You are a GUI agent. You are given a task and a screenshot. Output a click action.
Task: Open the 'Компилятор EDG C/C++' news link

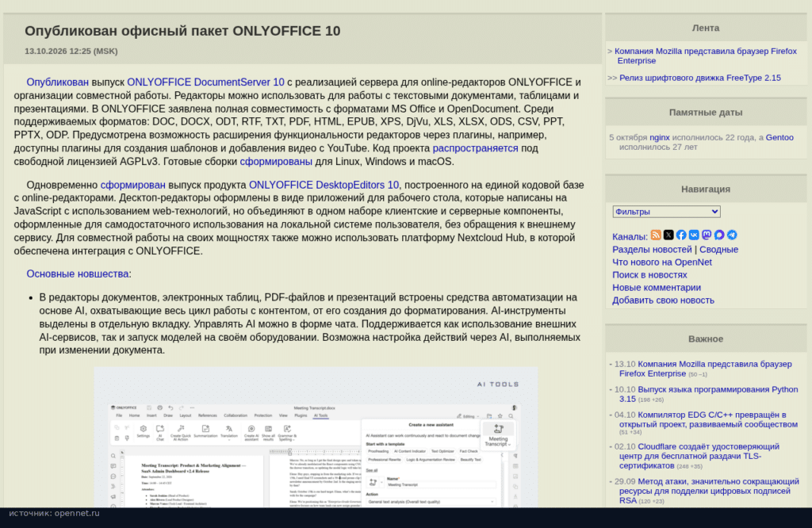click(708, 420)
